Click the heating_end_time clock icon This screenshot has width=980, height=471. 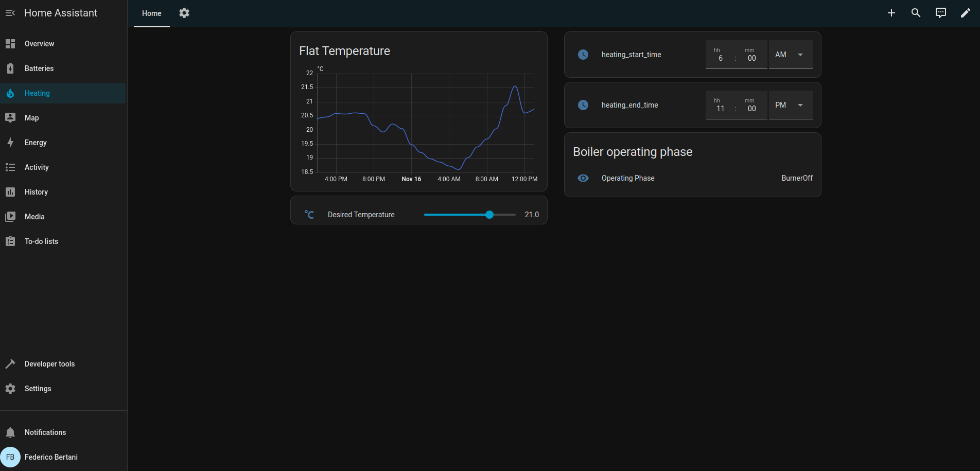tap(583, 105)
